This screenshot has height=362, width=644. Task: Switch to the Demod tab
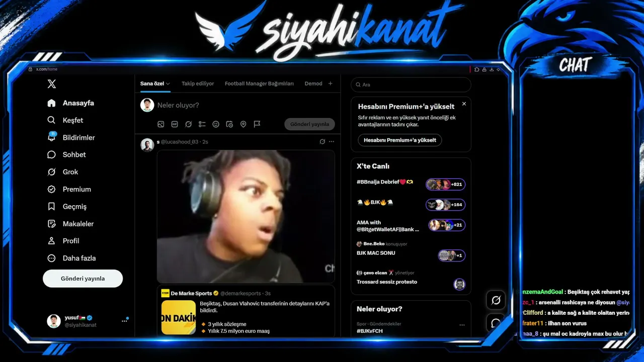tap(313, 83)
